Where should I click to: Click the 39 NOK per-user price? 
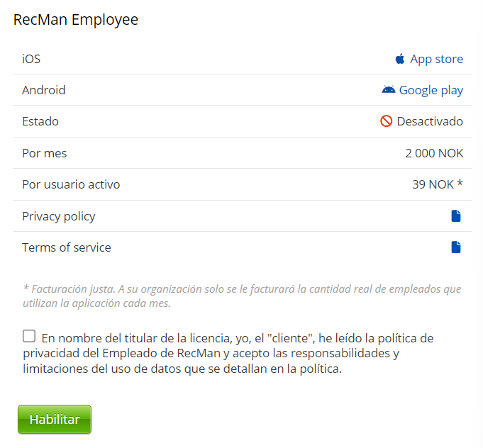(x=437, y=184)
